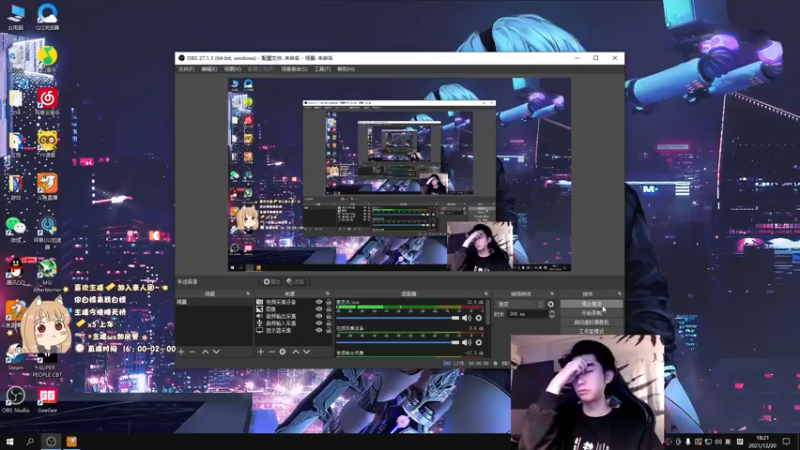Click the audio mixer vertical scrollbar
Viewport: 800px width, 450px height.
(x=488, y=312)
